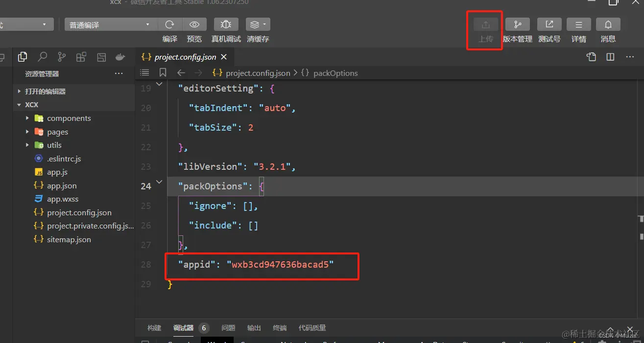
Task: Open source control sidebar icon
Action: [62, 57]
